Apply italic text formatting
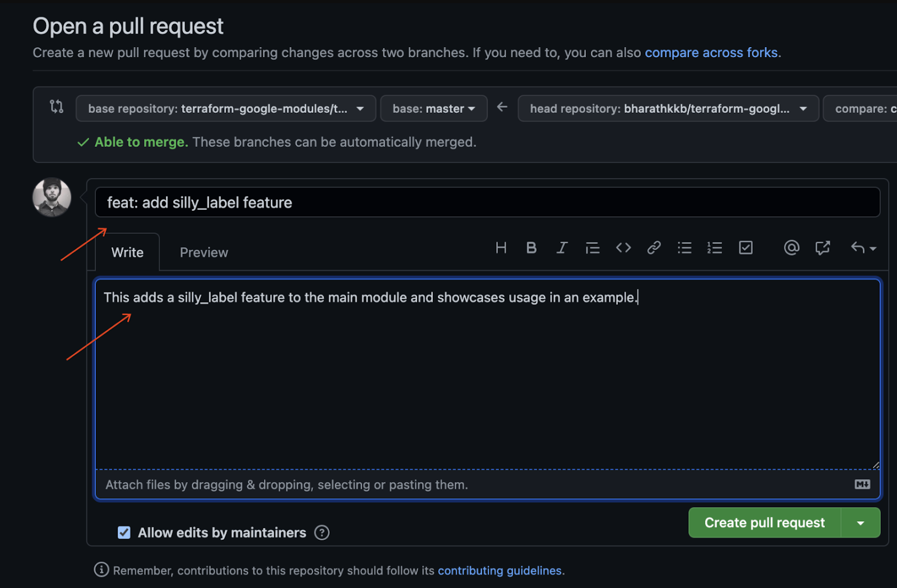Viewport: 897px width, 588px height. click(x=562, y=248)
